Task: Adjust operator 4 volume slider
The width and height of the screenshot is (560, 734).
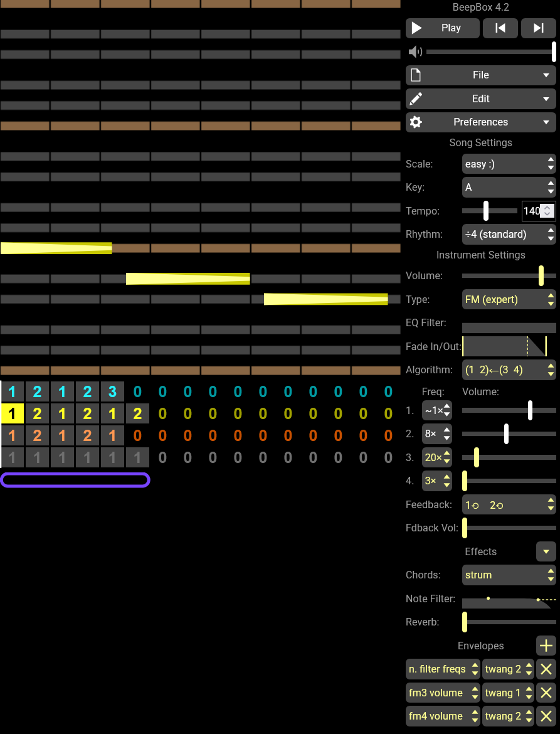Action: click(x=509, y=481)
